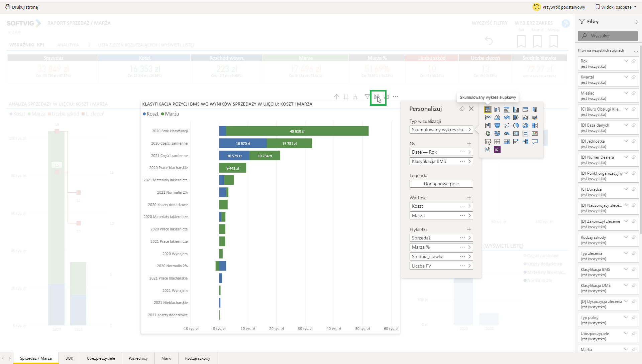Click Drukuj stronę button
642x364 pixels.
22,7
